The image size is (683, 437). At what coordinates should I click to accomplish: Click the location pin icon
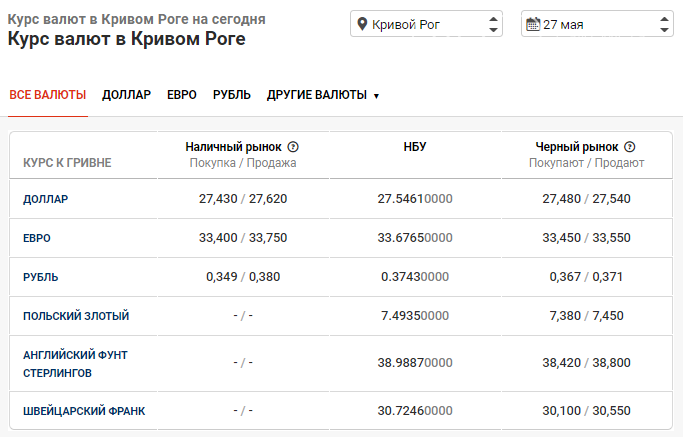pos(361,24)
